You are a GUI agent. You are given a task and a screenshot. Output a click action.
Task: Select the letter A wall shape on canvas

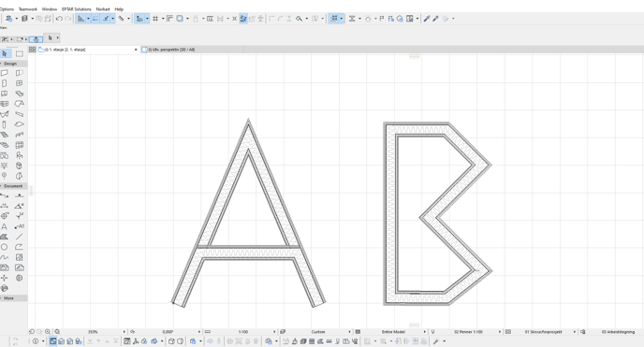coord(248,213)
